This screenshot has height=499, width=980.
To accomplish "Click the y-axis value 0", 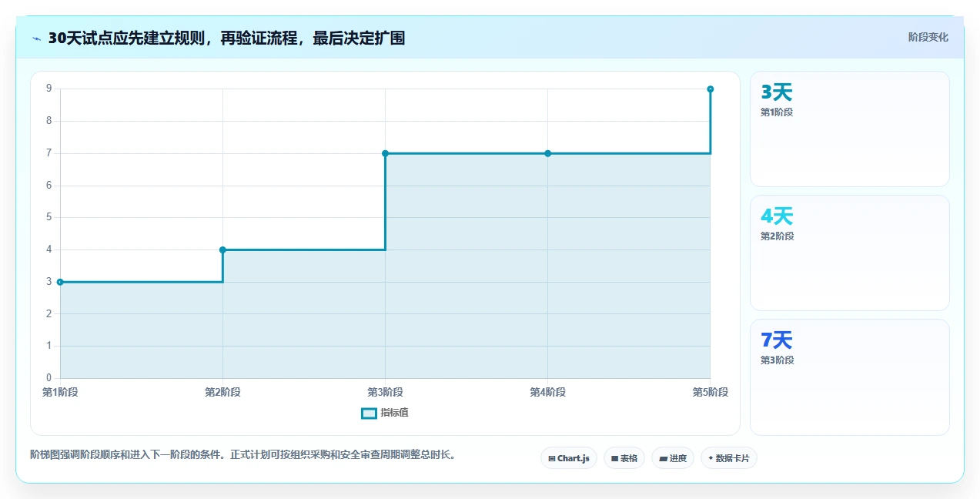I will 48,377.
